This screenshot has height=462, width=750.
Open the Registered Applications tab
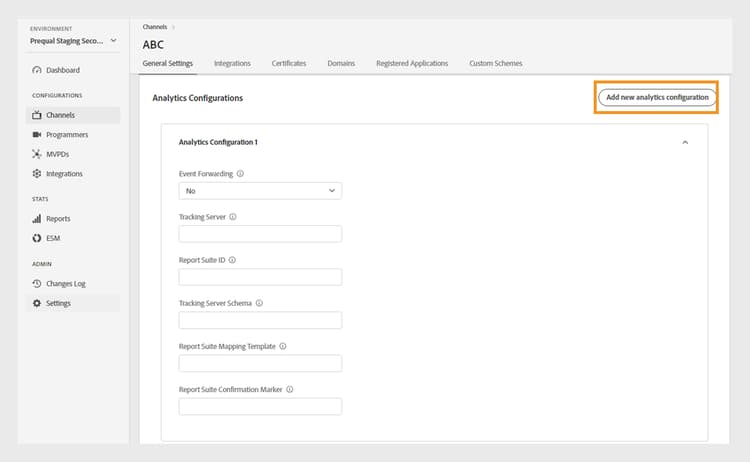click(412, 64)
